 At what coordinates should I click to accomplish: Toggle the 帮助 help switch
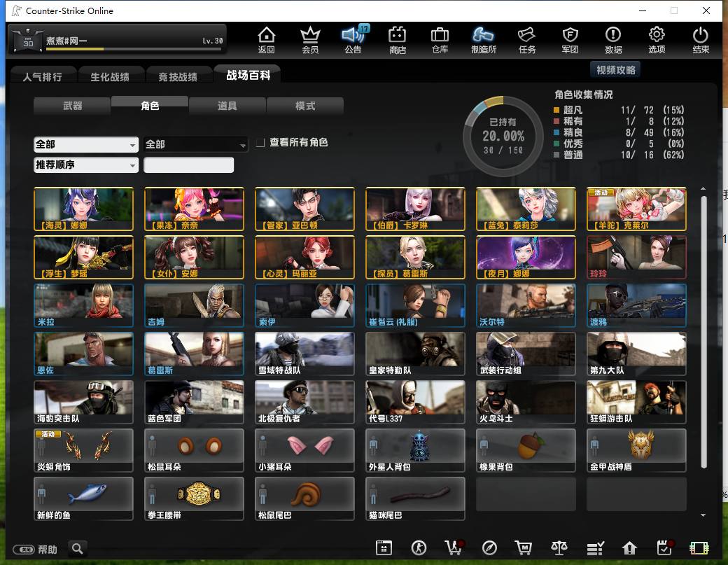pos(24,550)
